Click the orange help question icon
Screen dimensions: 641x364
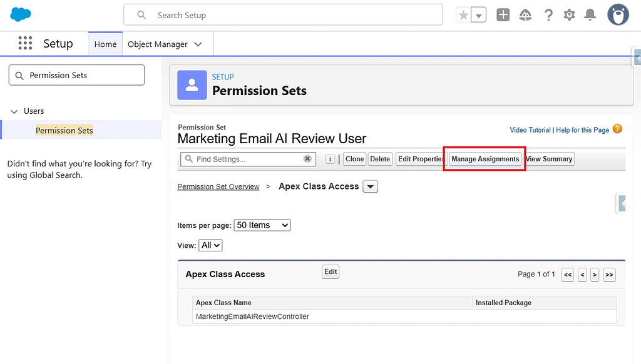pyautogui.click(x=617, y=129)
